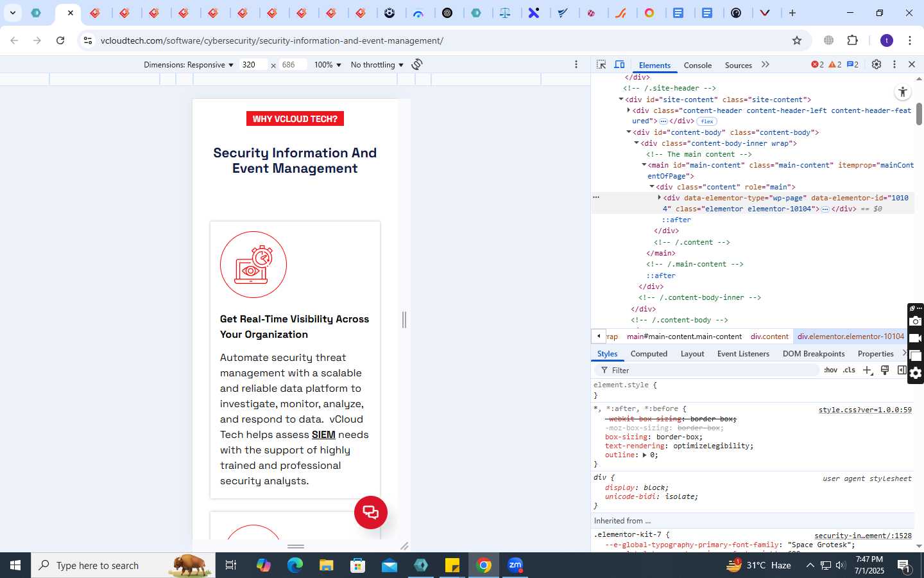
Task: Toggle the device toolbar icon
Action: [x=619, y=65]
